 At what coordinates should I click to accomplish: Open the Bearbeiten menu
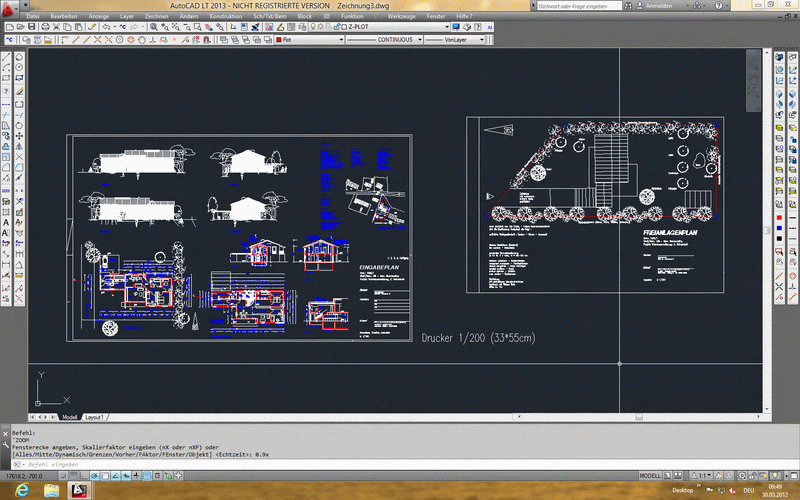[64, 16]
